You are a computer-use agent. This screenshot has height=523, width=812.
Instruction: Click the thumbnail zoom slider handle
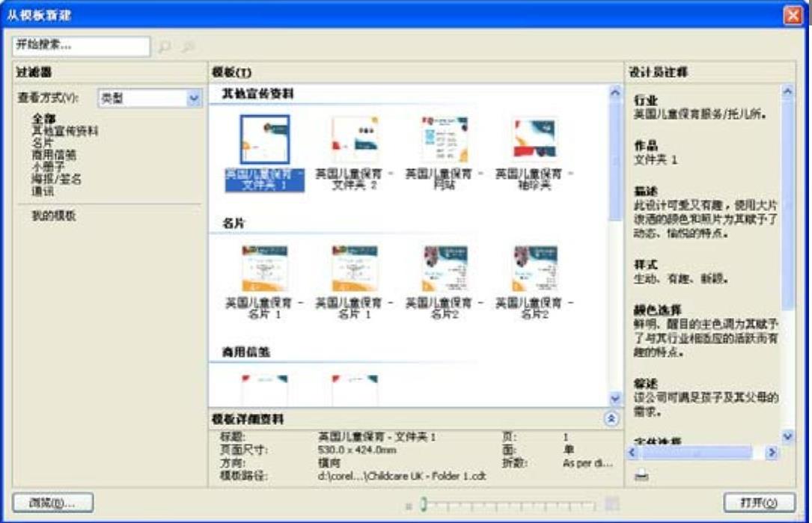point(423,504)
